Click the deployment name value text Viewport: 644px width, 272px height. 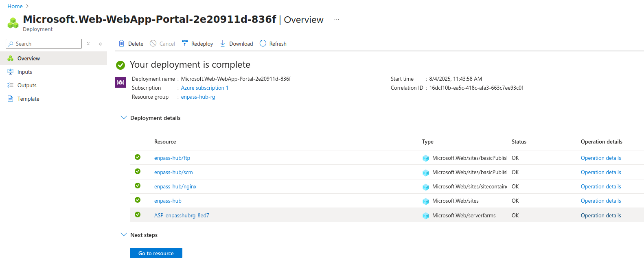click(236, 79)
